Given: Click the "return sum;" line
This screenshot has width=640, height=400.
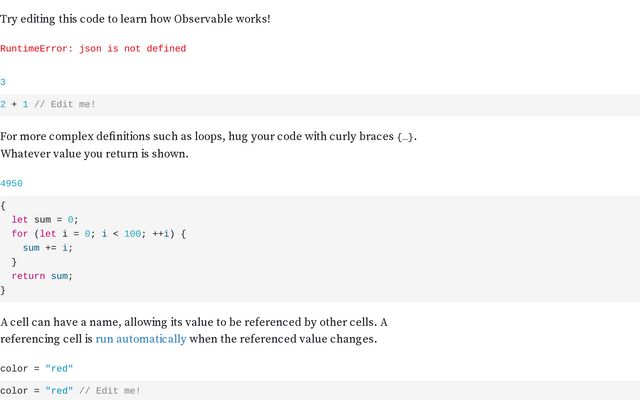Looking at the screenshot, I should click(x=42, y=276).
